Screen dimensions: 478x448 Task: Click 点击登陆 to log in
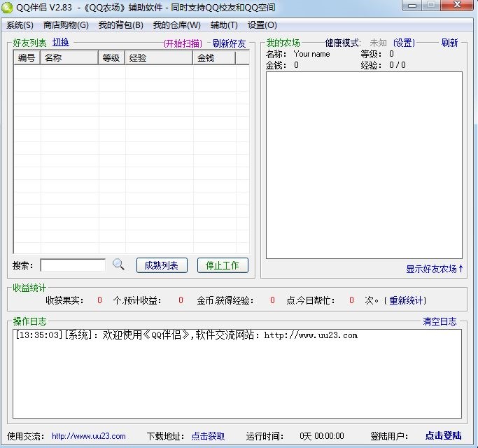443,436
